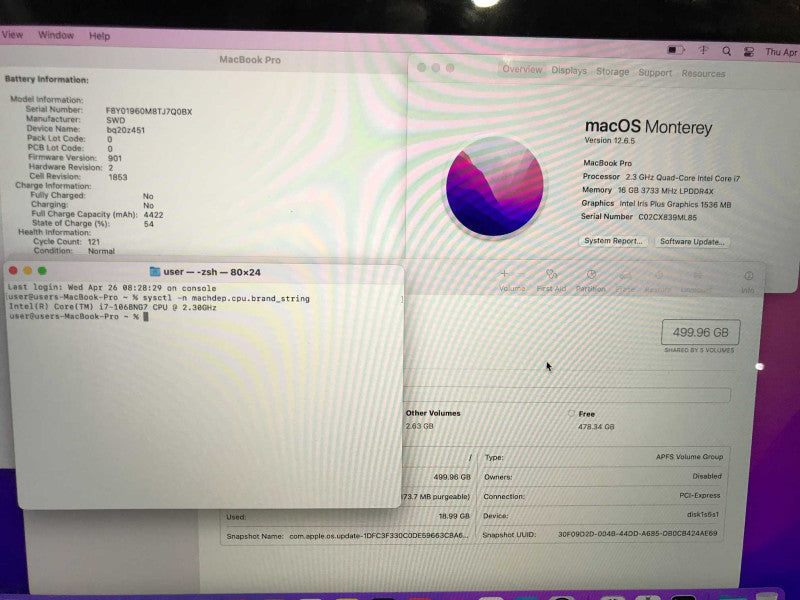This screenshot has height=600, width=800.
Task: Select serial number C02CX839ML85 in About This Mac
Action: pos(667,217)
